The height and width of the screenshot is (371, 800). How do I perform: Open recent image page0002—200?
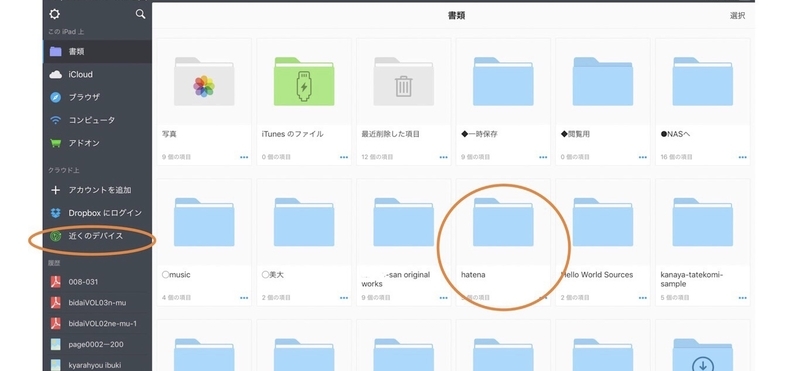point(97,344)
